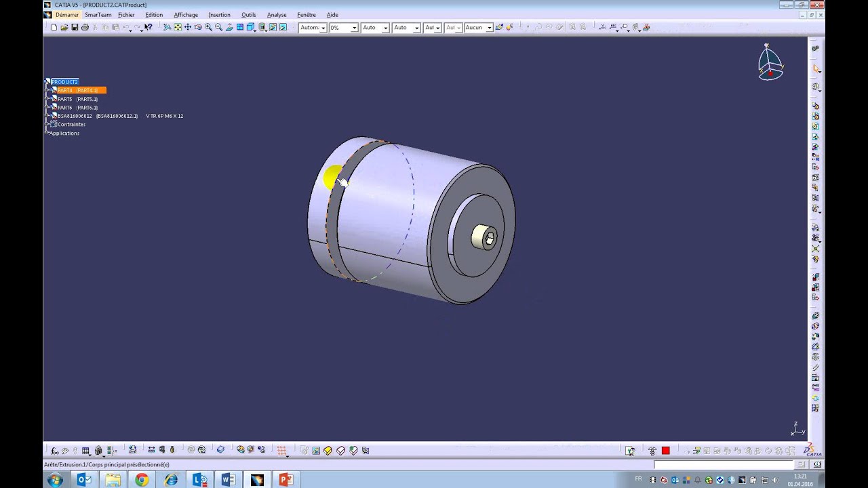Open the Insertion menu

(x=220, y=15)
